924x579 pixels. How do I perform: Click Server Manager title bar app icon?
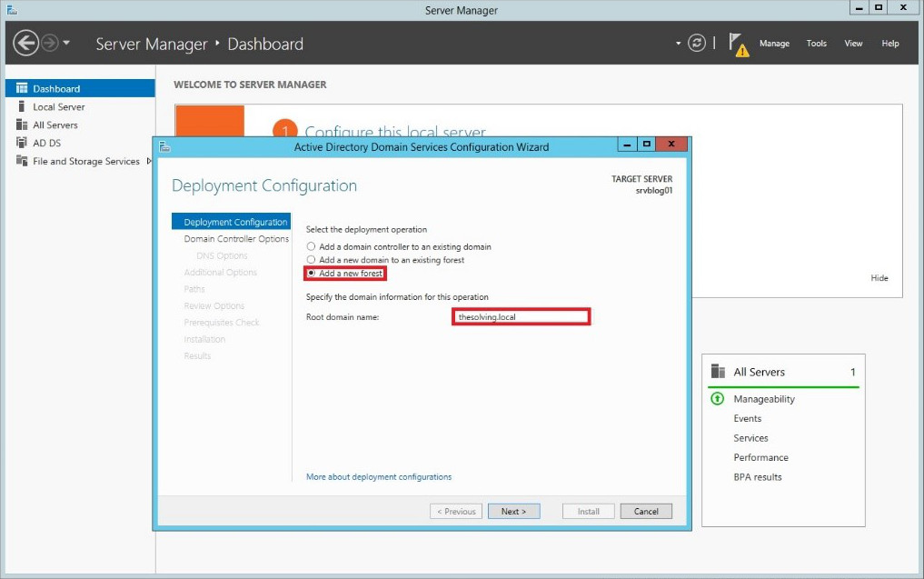tap(12, 9)
